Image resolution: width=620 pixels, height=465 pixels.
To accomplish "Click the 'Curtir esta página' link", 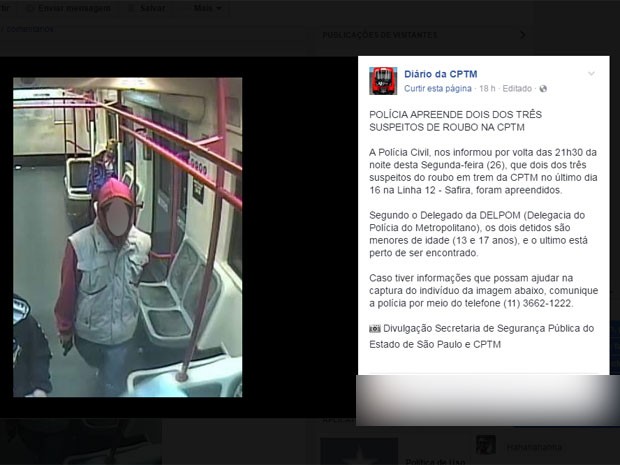I will [438, 89].
